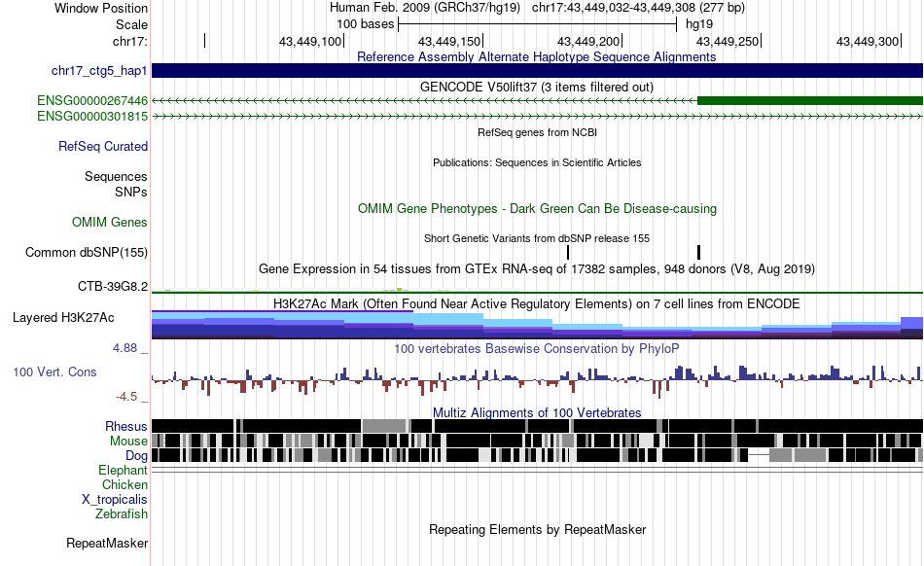Click the RepeatMasker track label

tap(107, 543)
